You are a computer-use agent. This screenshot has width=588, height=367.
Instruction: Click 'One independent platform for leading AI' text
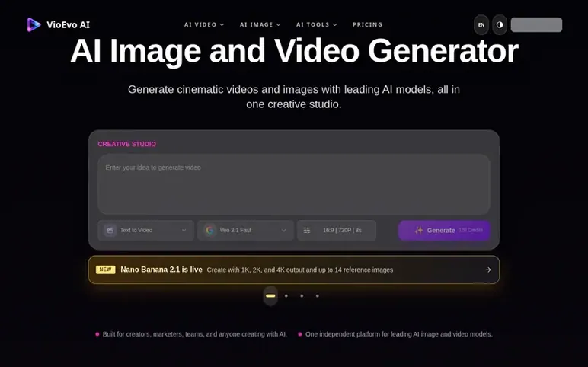click(x=398, y=334)
